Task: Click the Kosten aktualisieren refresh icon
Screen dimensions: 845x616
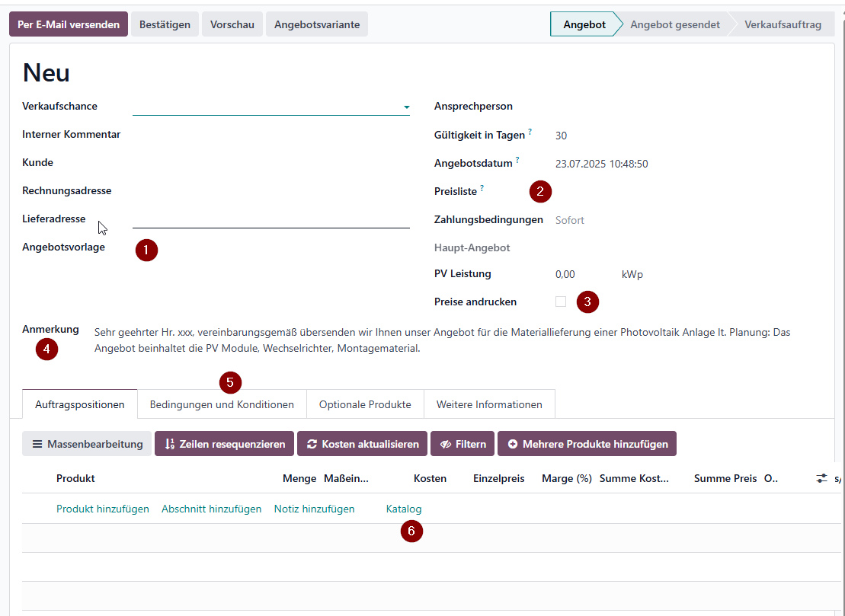Action: 312,444
